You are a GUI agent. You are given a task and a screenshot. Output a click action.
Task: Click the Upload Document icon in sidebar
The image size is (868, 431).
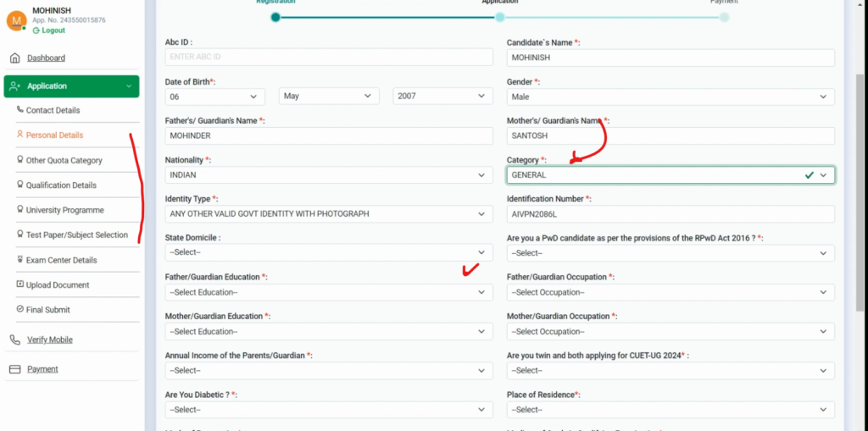(20, 285)
